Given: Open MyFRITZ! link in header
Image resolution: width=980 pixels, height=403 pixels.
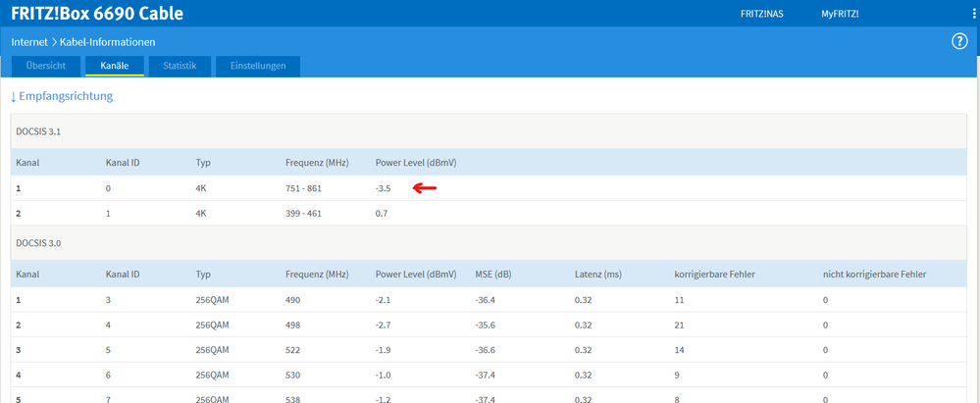Looking at the screenshot, I should [x=840, y=14].
